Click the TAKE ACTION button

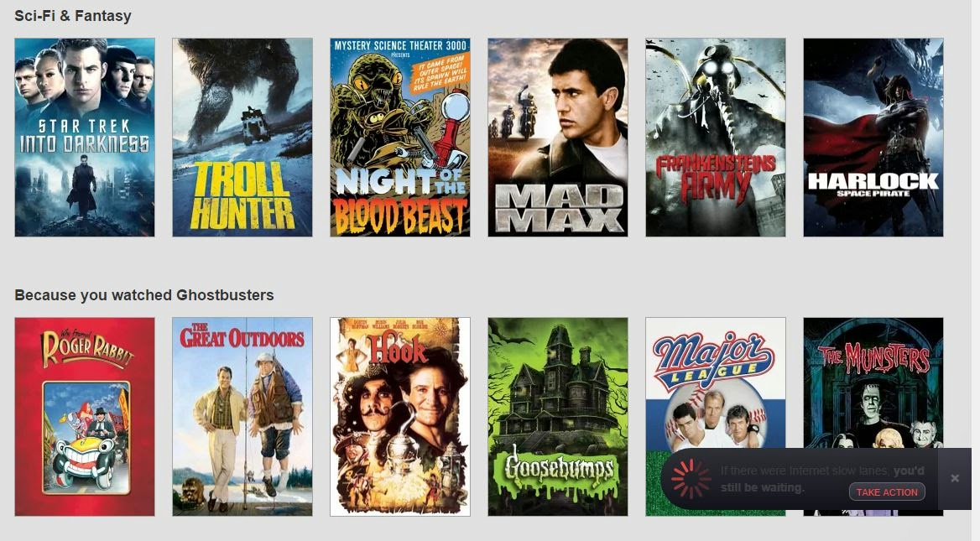tap(887, 492)
